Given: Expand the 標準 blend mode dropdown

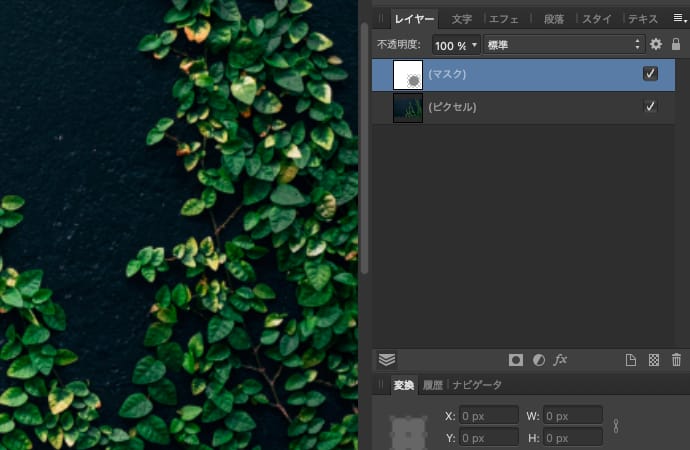Looking at the screenshot, I should (564, 45).
